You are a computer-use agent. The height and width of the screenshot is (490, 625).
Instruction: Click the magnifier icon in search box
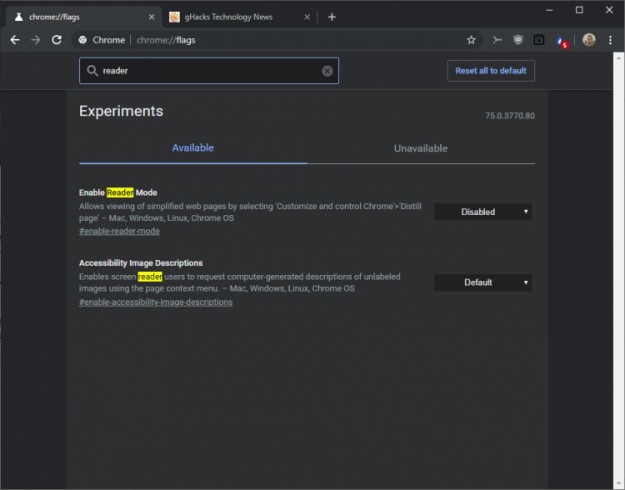(x=92, y=71)
